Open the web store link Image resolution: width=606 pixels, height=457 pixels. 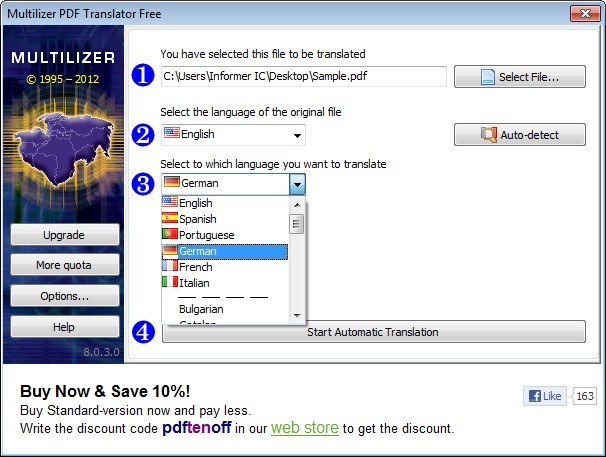pos(305,428)
